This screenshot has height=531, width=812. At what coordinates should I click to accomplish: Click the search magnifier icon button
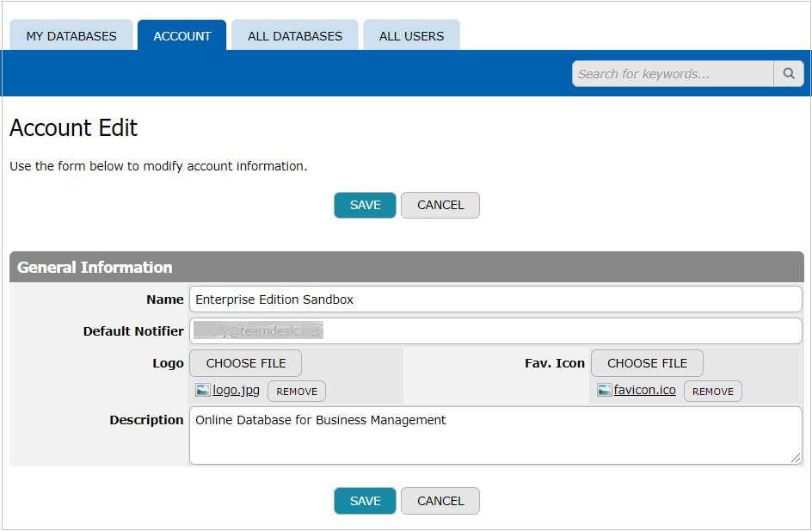pos(788,74)
